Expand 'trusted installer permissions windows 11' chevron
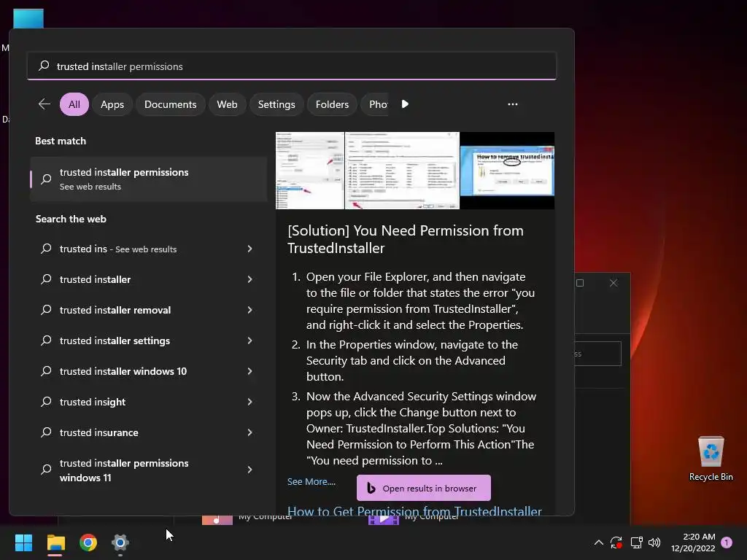This screenshot has height=560, width=747. click(249, 470)
